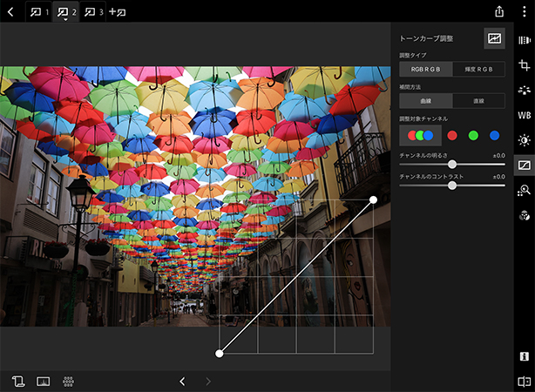Open the info icon in right sidebar
Image resolution: width=535 pixels, height=392 pixels.
(x=524, y=356)
